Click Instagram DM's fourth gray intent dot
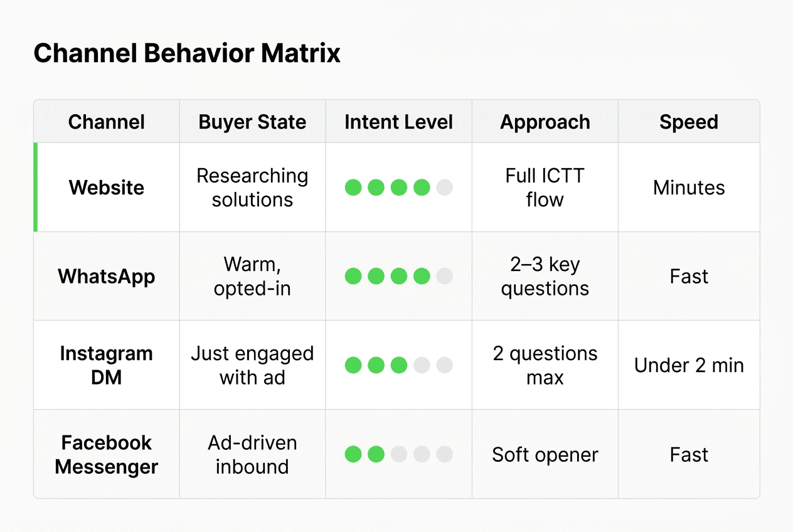This screenshot has height=532, width=793. point(422,365)
